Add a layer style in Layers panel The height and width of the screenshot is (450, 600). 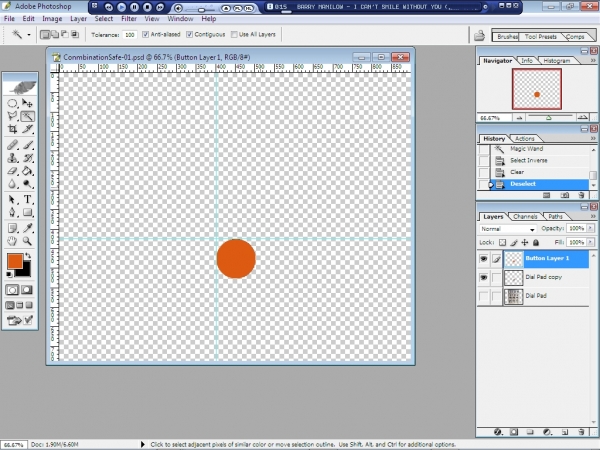497,432
